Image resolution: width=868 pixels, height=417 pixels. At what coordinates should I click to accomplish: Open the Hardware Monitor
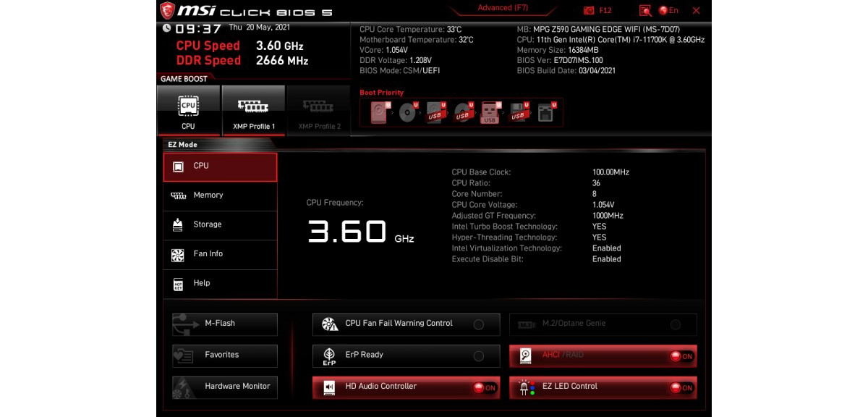pyautogui.click(x=225, y=387)
